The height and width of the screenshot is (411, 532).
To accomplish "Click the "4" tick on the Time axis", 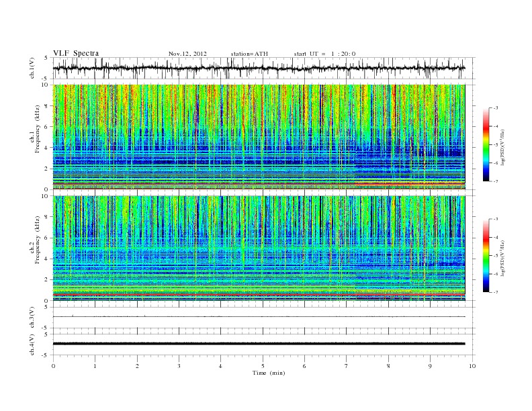I will click(220, 366).
